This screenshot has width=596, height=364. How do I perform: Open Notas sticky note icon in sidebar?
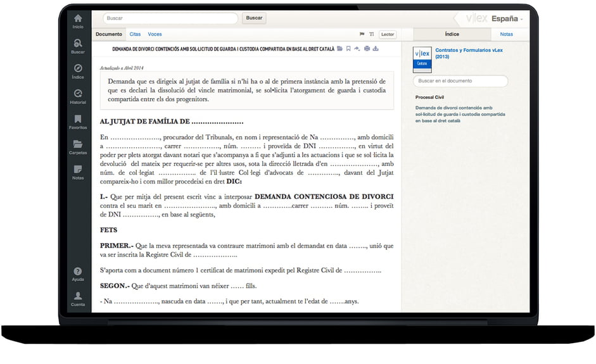coord(78,169)
